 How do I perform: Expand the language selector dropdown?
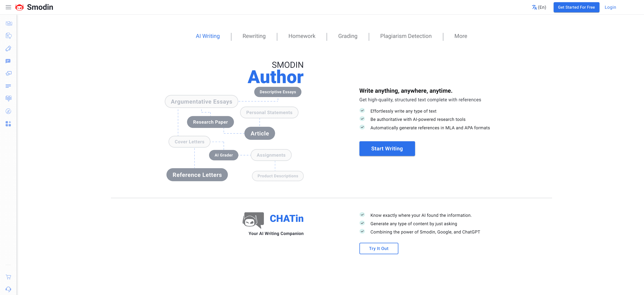click(x=539, y=7)
